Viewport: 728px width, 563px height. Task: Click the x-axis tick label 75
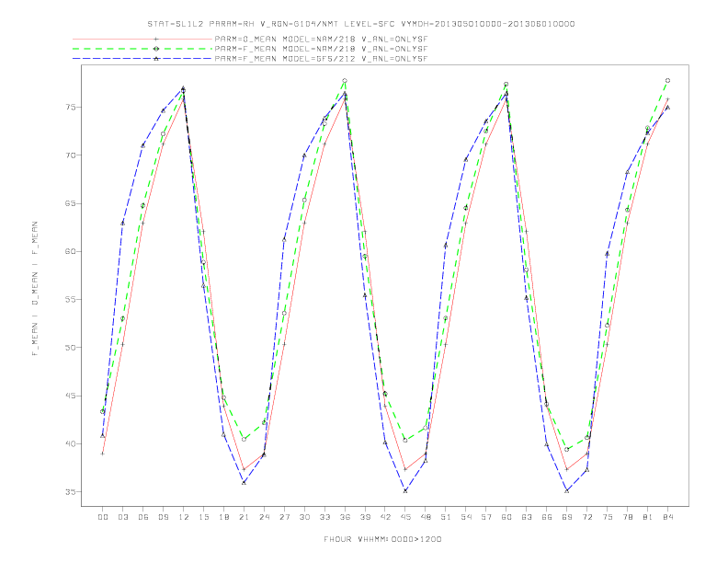click(x=608, y=517)
